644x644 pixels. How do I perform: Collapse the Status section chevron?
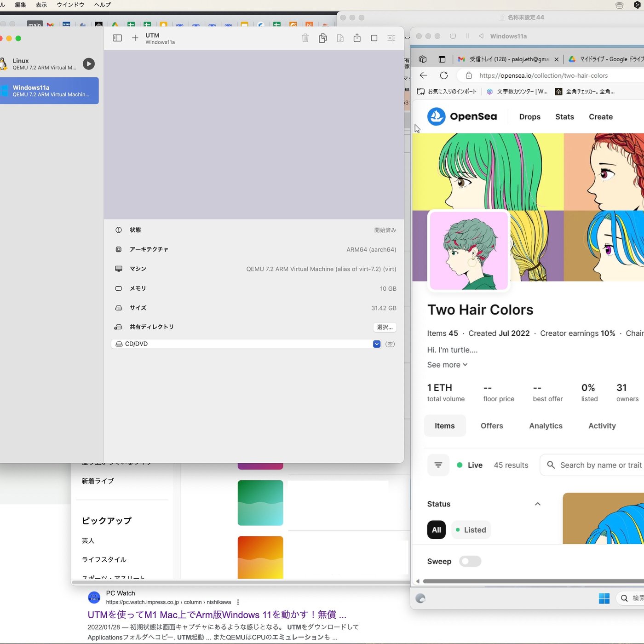click(x=537, y=504)
